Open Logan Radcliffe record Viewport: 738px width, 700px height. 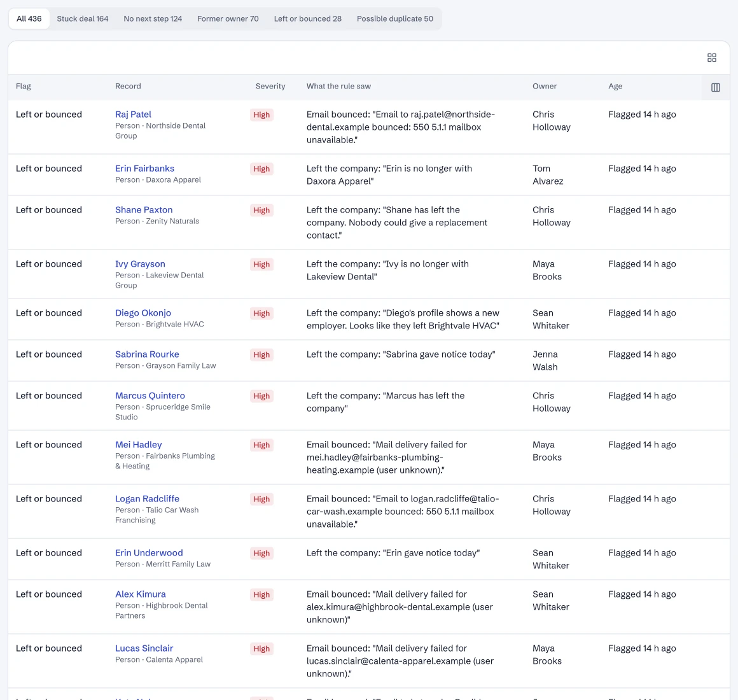[147, 499]
